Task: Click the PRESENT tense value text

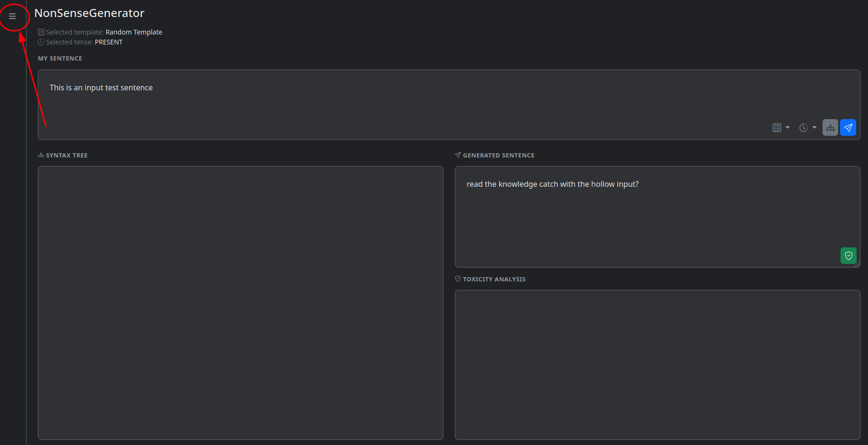Action: point(108,42)
